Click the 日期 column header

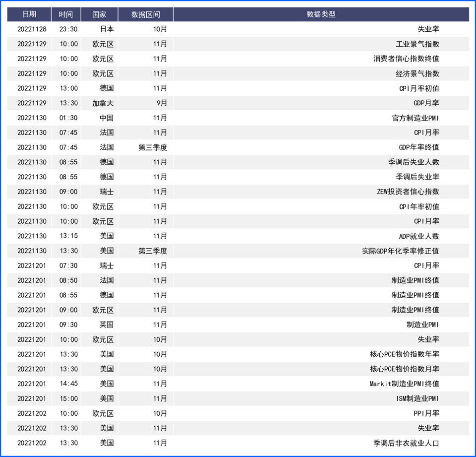point(29,14)
